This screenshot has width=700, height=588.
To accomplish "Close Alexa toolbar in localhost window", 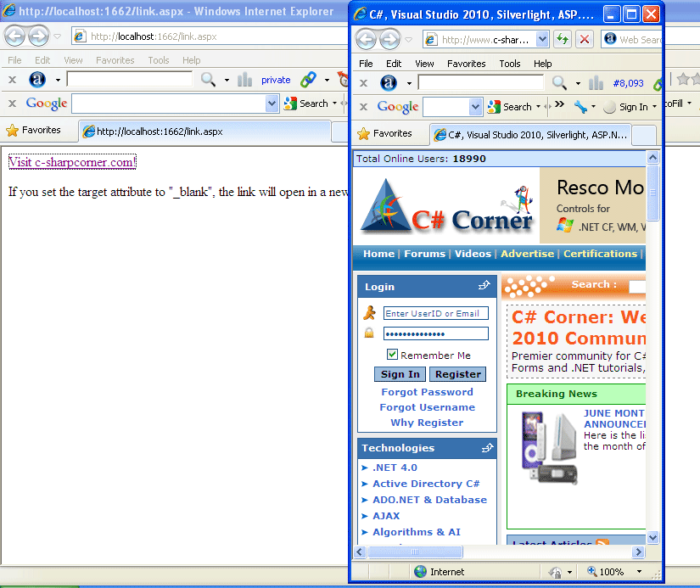I will (13, 80).
